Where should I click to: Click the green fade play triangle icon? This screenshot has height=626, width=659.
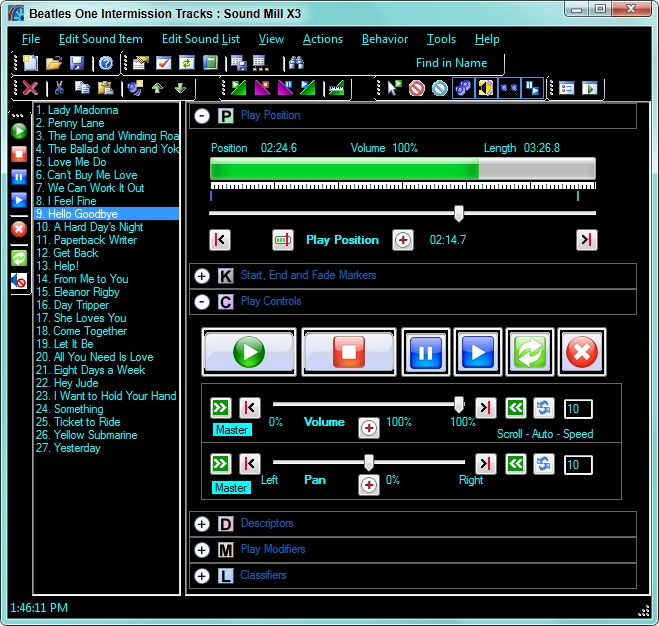click(x=239, y=88)
